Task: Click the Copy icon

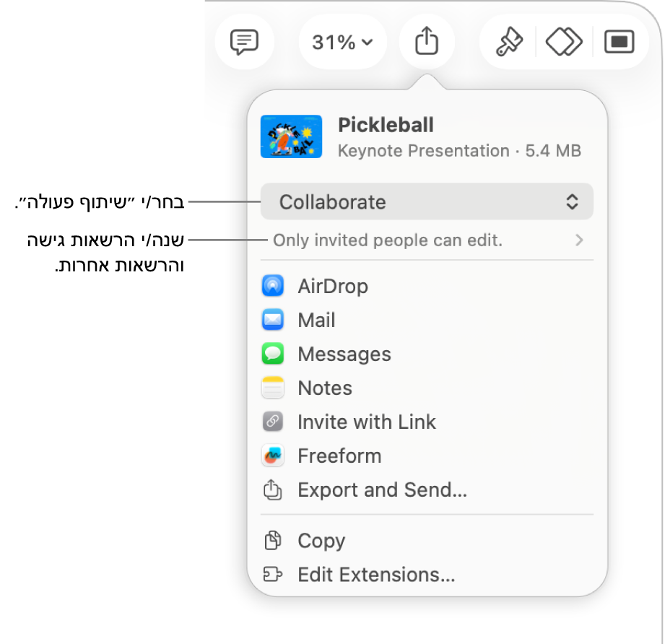Action: 273,540
